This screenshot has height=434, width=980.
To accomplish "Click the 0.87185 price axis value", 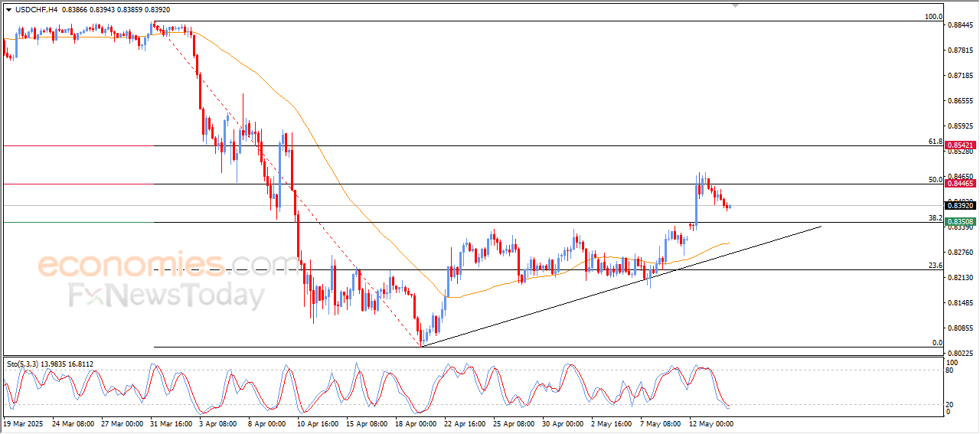I will click(962, 76).
